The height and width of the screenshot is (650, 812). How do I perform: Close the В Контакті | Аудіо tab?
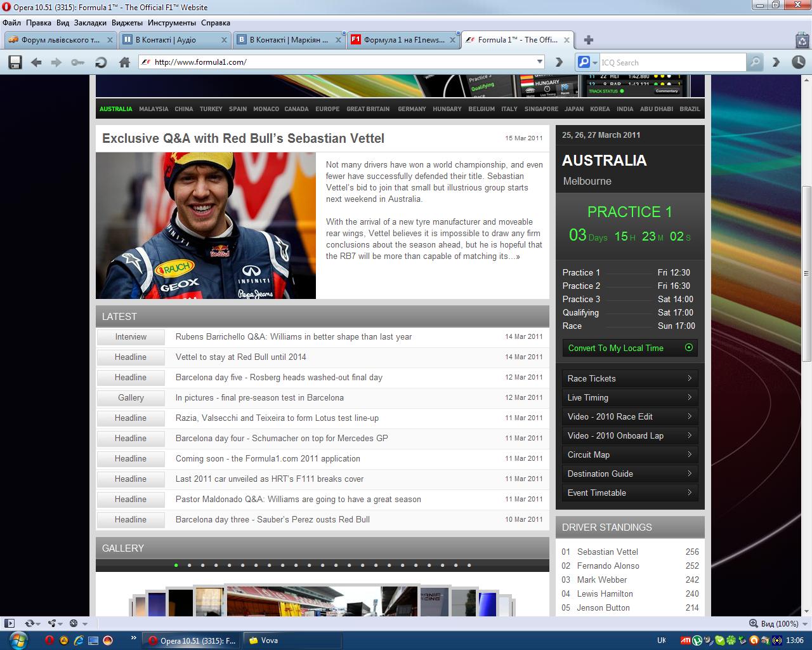(x=224, y=40)
